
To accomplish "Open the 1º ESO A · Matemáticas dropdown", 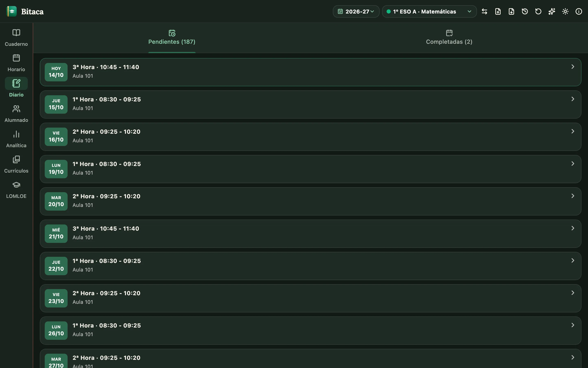I will pos(429,11).
